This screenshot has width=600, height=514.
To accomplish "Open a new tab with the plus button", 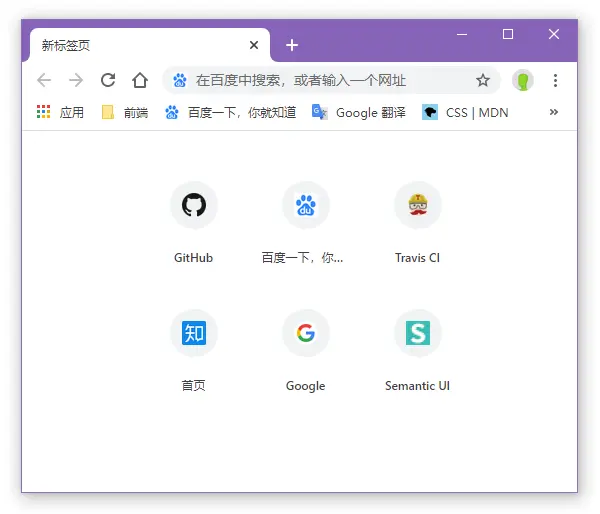I will pos(292,45).
